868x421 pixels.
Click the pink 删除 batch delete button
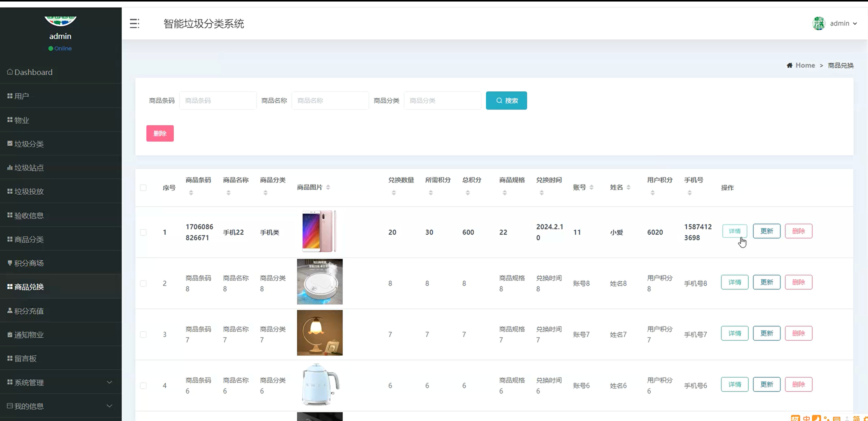(160, 134)
